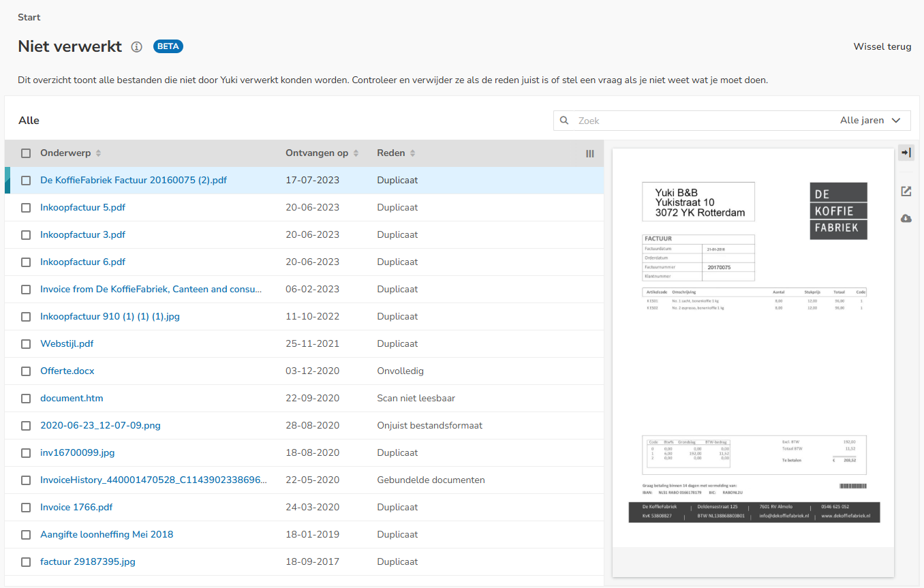The width and height of the screenshot is (924, 588).
Task: Open the column chooser icon
Action: click(x=590, y=154)
